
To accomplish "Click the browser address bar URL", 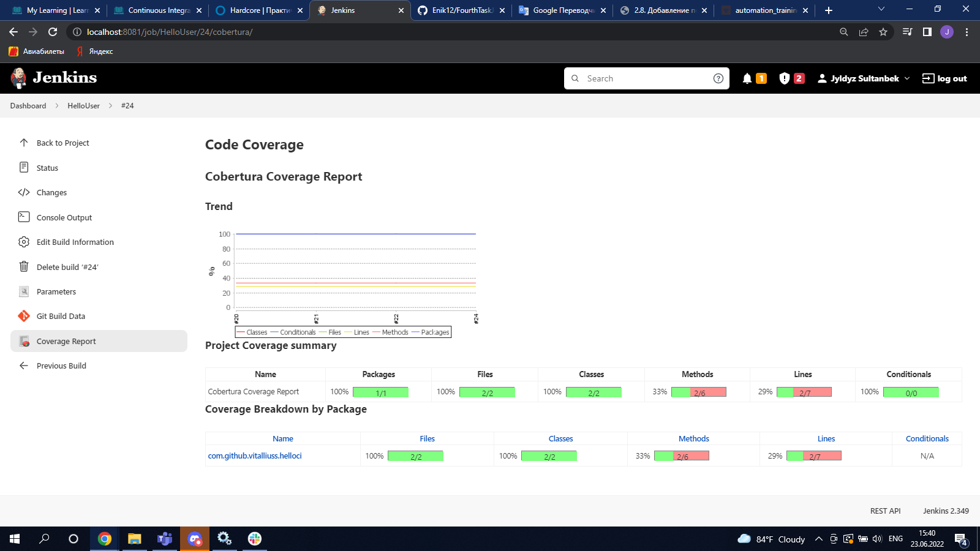I will tap(170, 32).
